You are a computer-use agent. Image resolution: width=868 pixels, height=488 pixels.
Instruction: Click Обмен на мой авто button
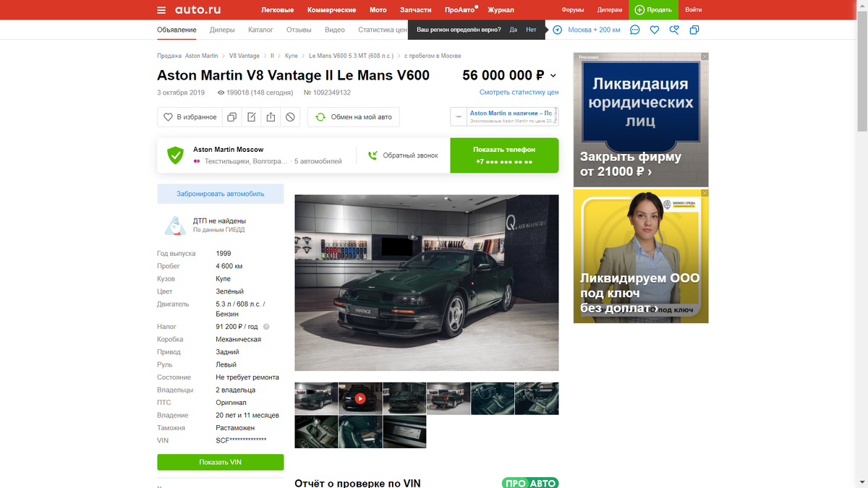[x=354, y=117]
